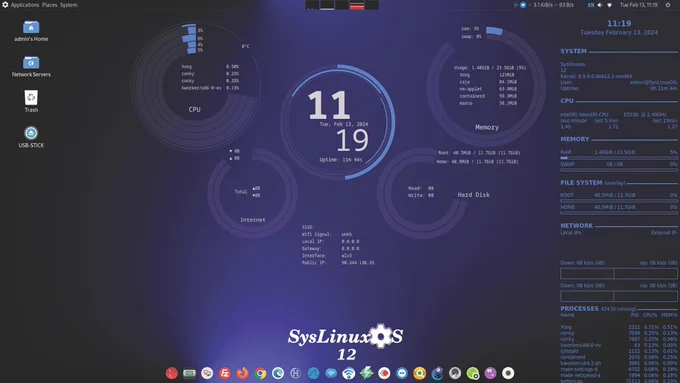Click the RAM usage bar in sidebar
The image size is (680, 383).
[619, 158]
